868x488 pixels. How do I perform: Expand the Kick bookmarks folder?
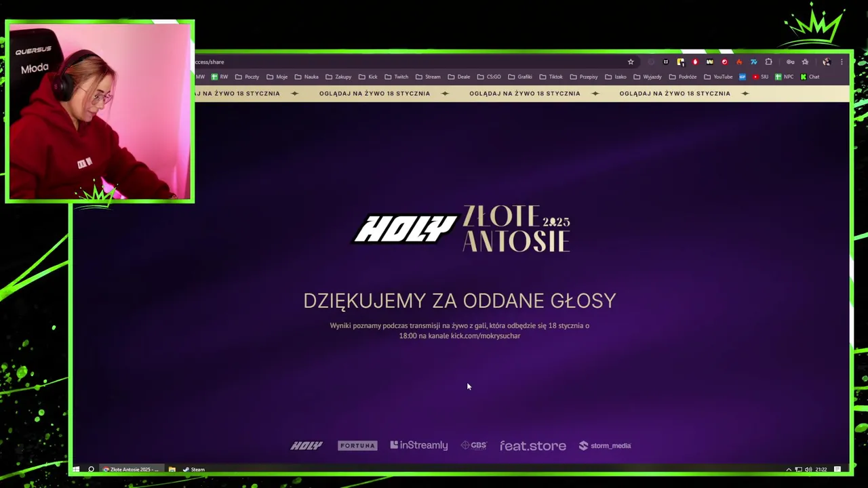(368, 77)
